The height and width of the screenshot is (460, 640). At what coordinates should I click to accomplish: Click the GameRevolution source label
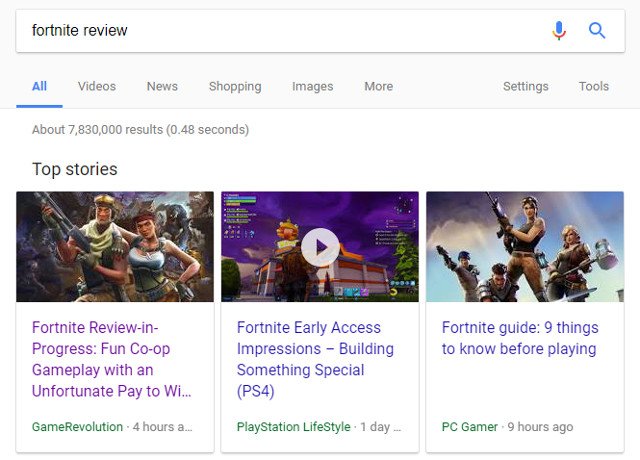(x=77, y=427)
